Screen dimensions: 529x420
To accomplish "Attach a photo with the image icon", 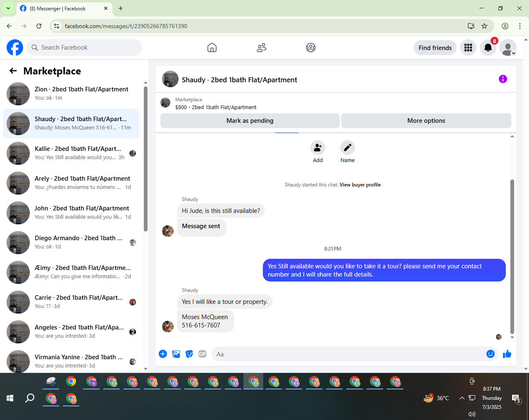I will 176,354.
